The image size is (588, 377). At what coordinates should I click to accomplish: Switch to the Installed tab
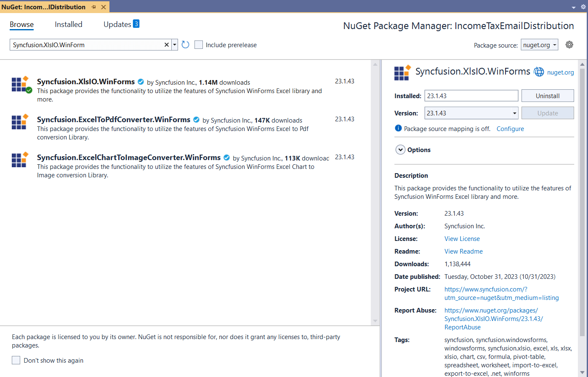click(69, 24)
